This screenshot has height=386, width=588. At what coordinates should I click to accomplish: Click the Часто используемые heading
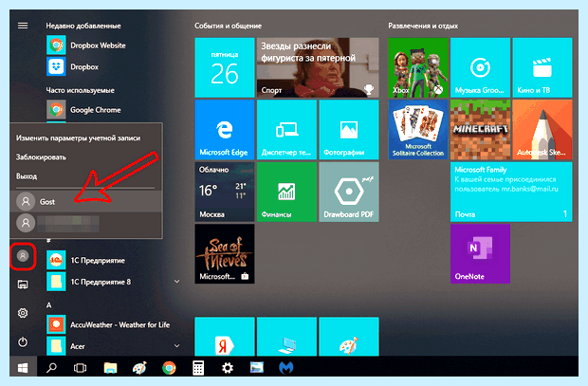tap(80, 90)
